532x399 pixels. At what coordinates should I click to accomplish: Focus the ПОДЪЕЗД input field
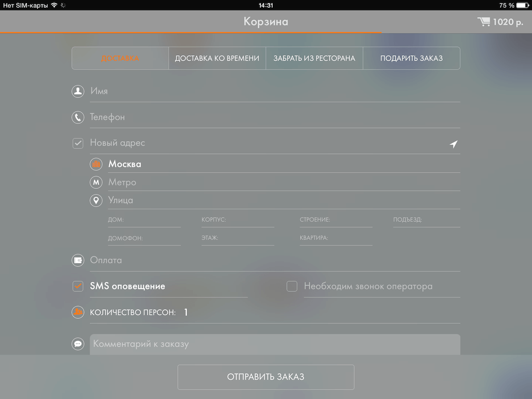point(427,220)
